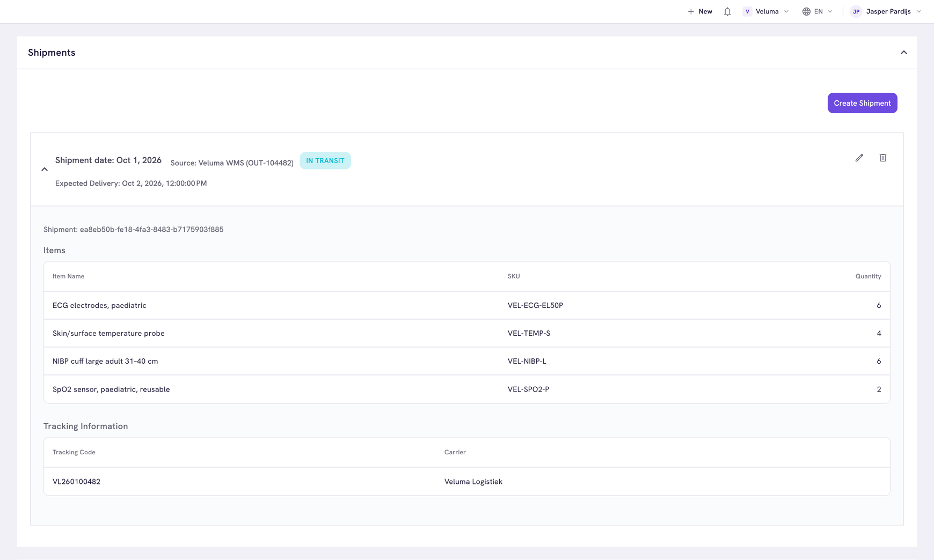Open the Jasper Pardijs account menu
The image size is (934, 560).
tap(886, 11)
